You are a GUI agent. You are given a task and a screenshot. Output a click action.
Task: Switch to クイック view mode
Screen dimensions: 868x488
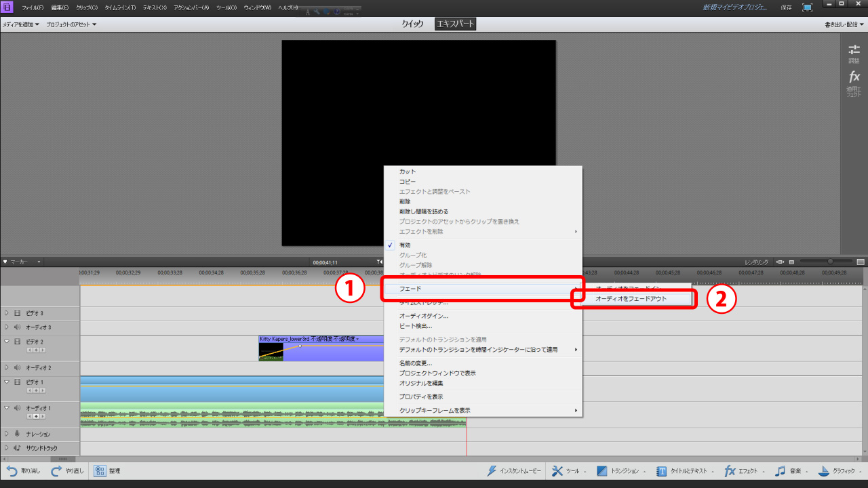click(x=412, y=24)
